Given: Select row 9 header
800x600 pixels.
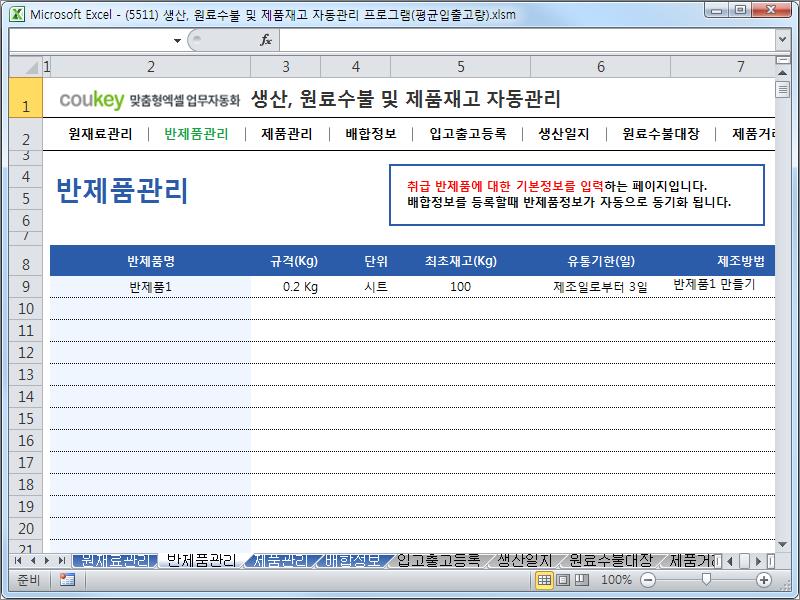Looking at the screenshot, I should pyautogui.click(x=26, y=286).
